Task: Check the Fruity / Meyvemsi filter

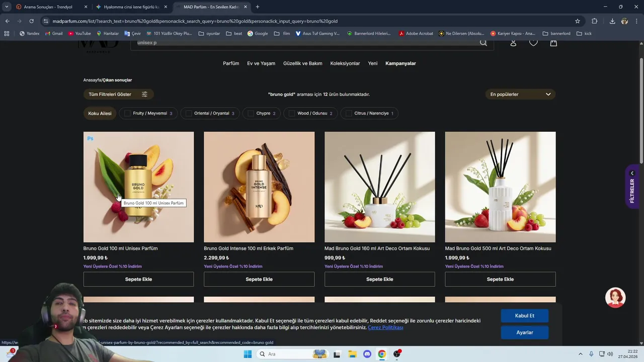Action: pos(127,113)
